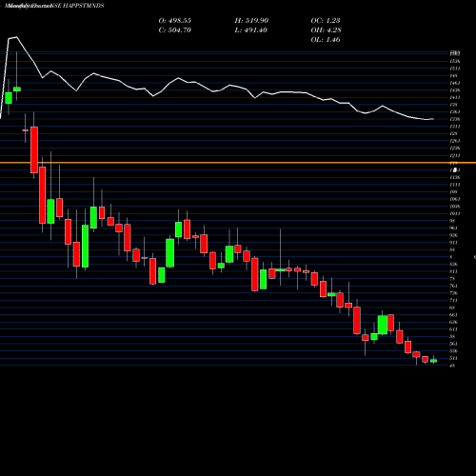Click the HAPPSTMNDS chart title text
Image resolution: width=476 pixels, height=476 pixels.
click(54, 6)
